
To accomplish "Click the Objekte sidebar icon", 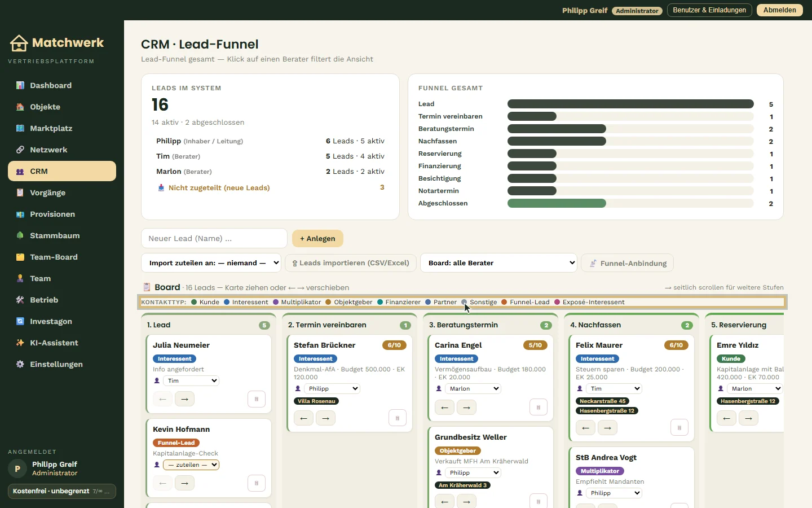I will [x=20, y=107].
